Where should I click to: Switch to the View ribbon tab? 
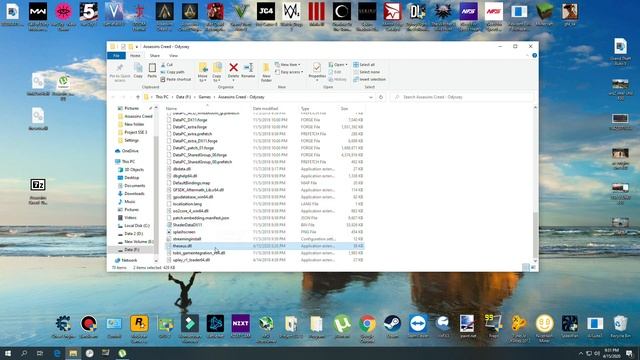click(x=173, y=56)
